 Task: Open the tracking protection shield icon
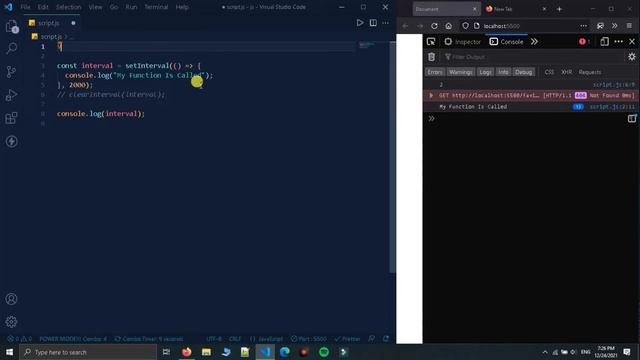pos(465,26)
